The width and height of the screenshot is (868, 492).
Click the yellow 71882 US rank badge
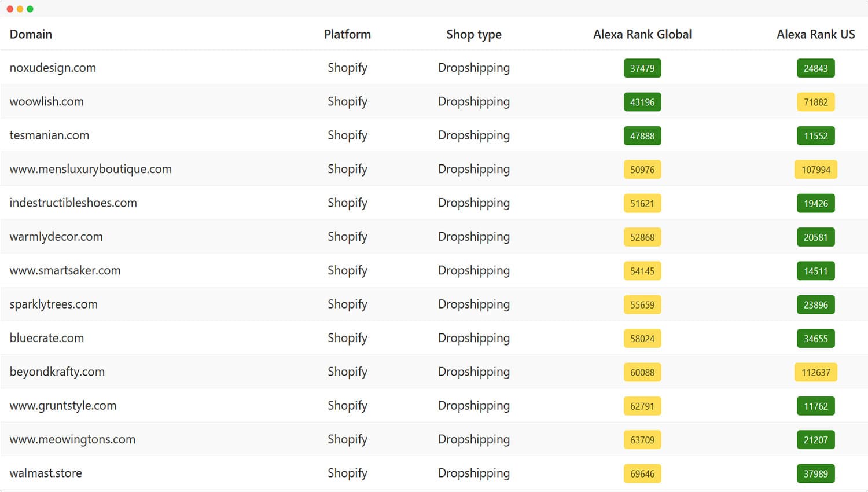point(815,102)
